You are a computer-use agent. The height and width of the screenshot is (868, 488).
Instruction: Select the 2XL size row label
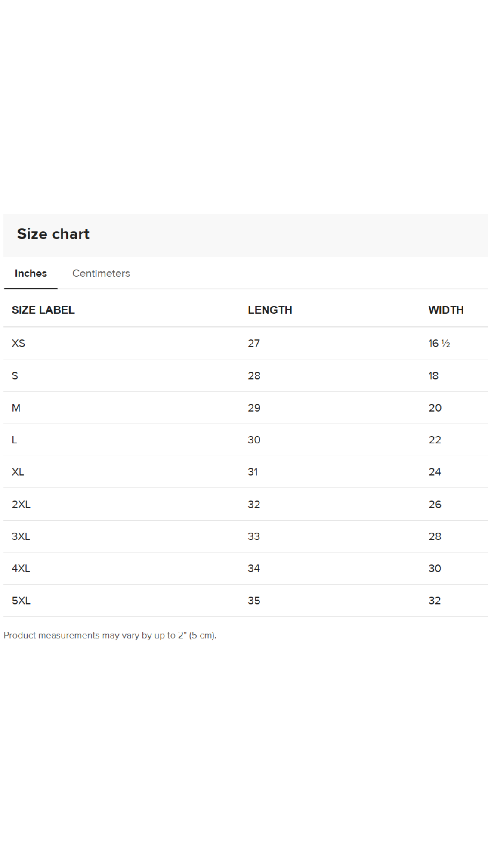(21, 505)
